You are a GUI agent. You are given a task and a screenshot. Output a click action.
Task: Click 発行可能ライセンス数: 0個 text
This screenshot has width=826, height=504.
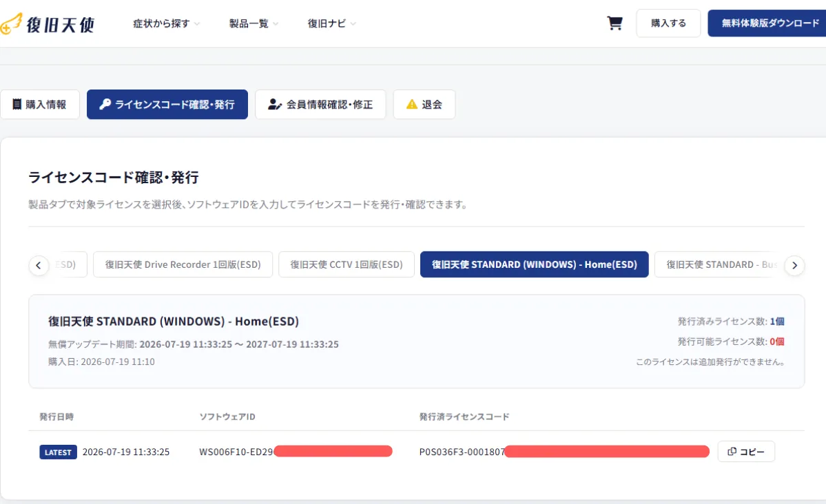pyautogui.click(x=731, y=342)
